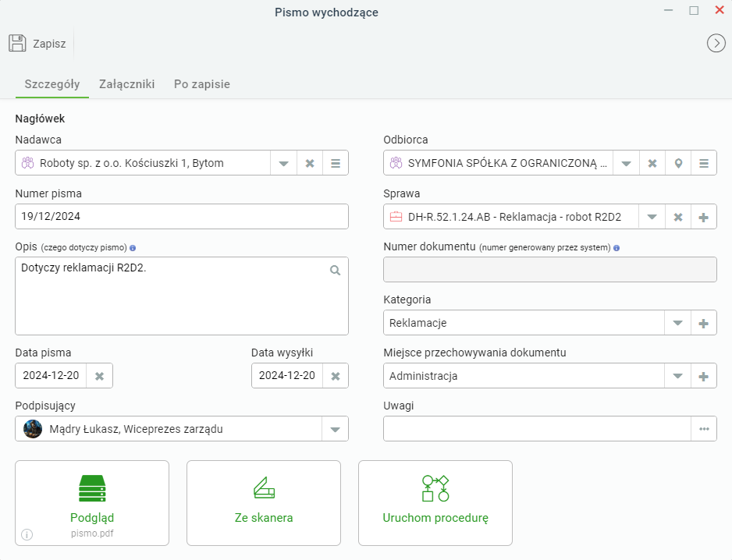Minimize the Pismo wychodzące window

point(669,10)
